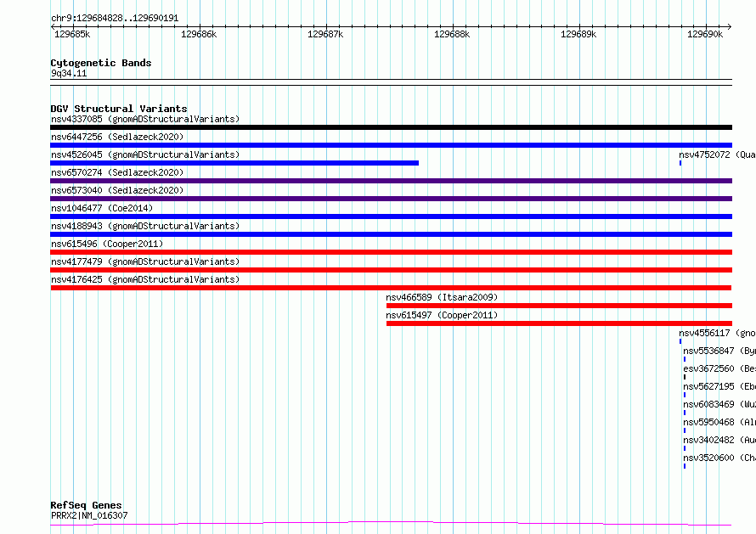Select the nsv5536847 variant label

pyautogui.click(x=719, y=351)
